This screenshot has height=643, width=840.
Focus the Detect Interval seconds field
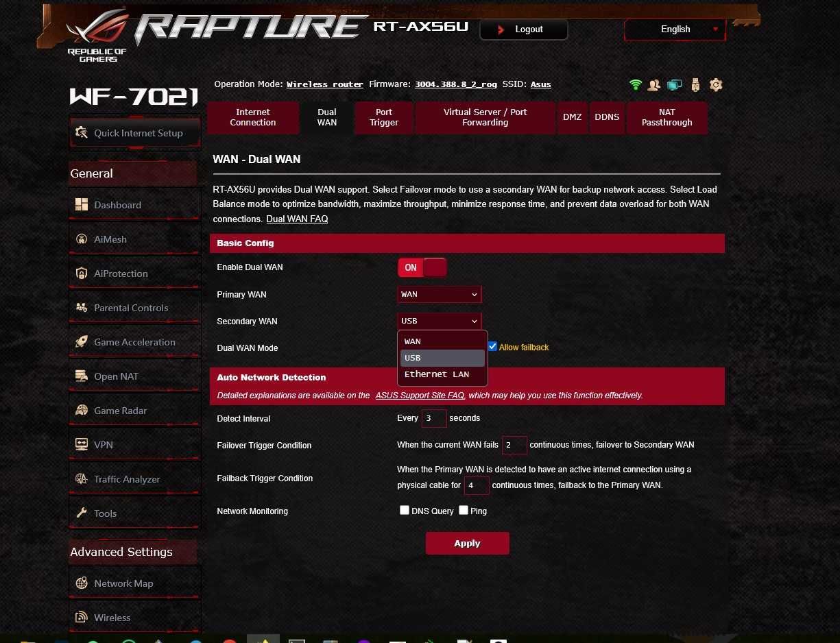pyautogui.click(x=434, y=418)
